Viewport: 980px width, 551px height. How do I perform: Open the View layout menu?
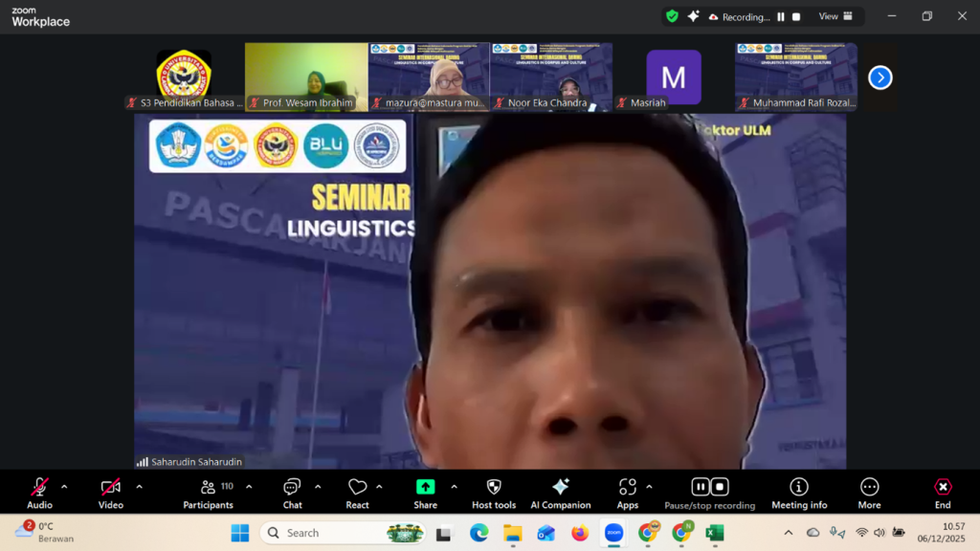pos(835,16)
